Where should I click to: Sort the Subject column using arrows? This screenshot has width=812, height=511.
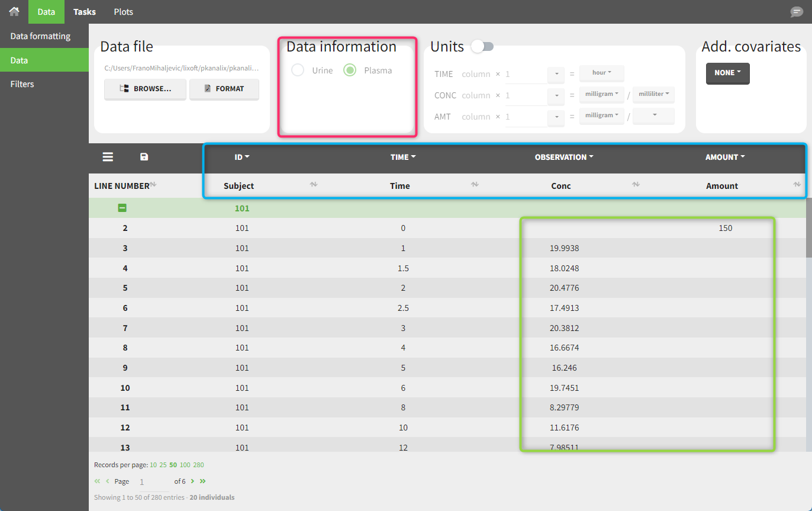[314, 185]
